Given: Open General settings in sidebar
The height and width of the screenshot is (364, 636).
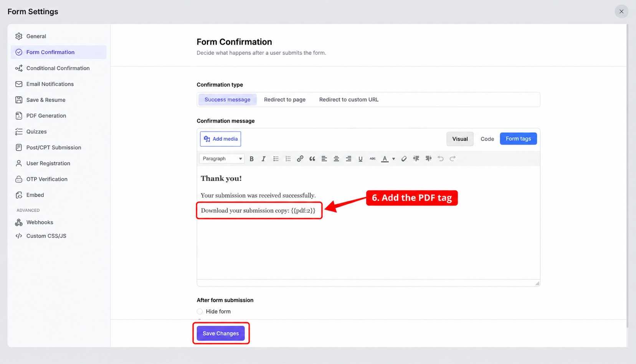Looking at the screenshot, I should [58, 36].
